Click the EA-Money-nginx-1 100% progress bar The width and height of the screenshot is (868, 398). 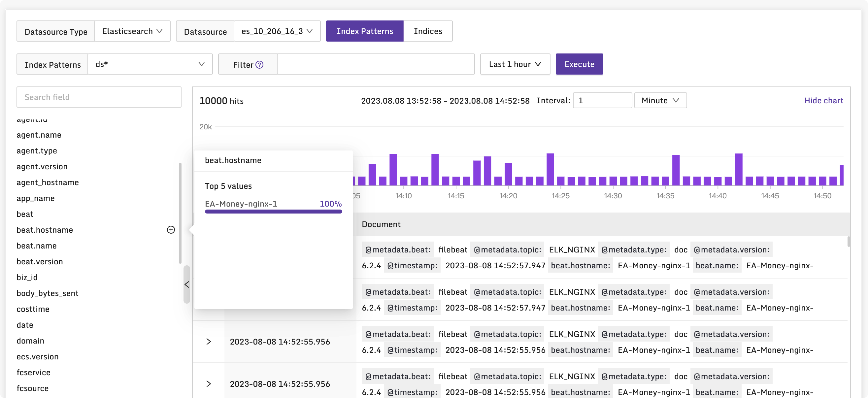pos(273,212)
